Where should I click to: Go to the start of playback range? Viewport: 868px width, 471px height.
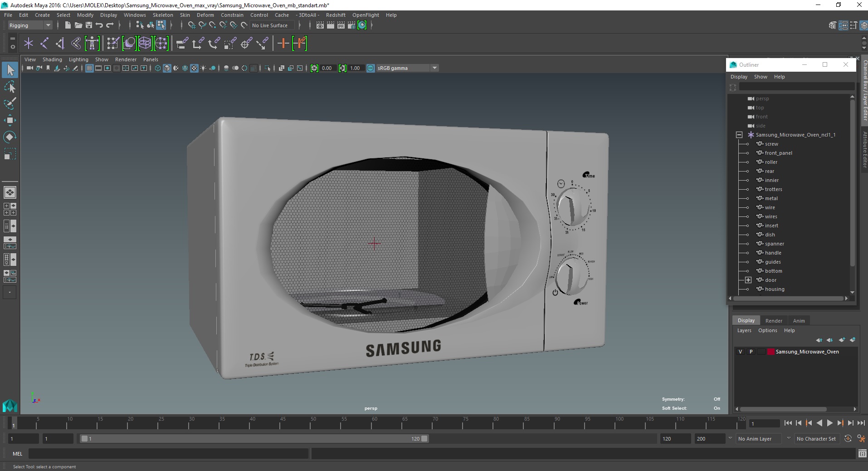coord(788,423)
